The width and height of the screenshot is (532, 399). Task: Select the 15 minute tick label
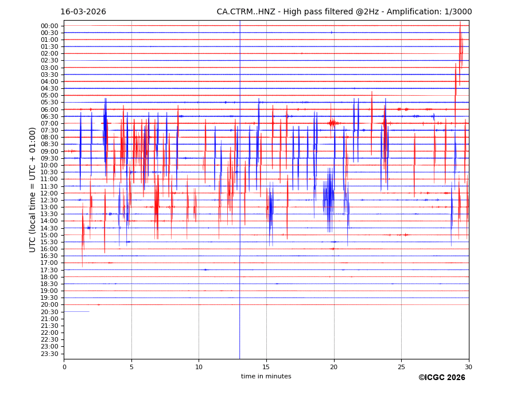[266, 367]
